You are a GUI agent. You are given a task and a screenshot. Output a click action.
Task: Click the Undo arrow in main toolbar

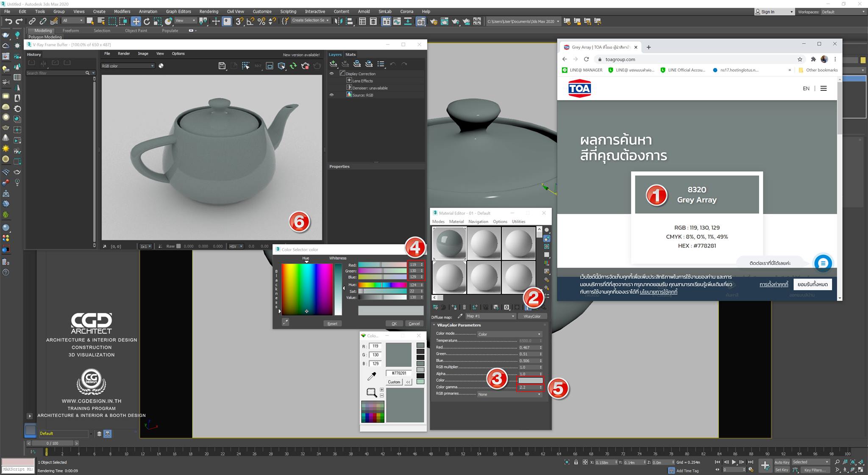8,21
